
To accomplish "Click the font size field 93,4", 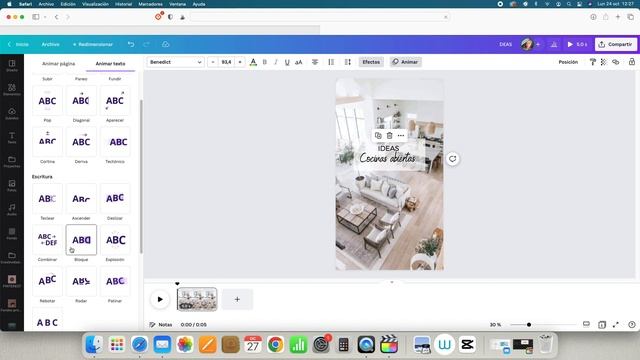I will click(226, 62).
